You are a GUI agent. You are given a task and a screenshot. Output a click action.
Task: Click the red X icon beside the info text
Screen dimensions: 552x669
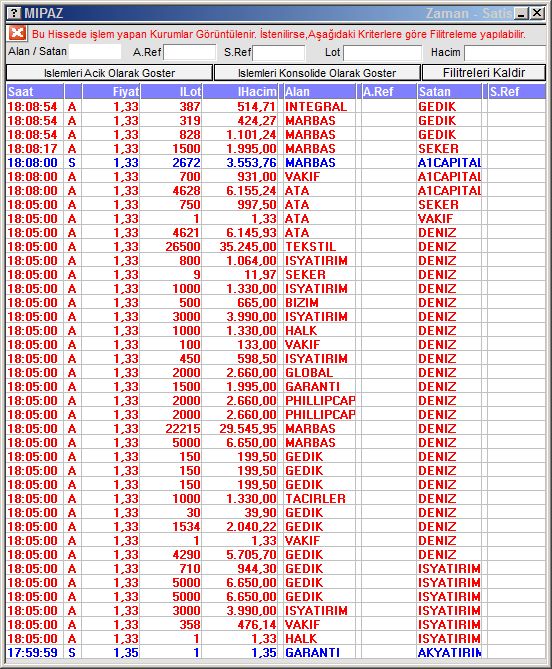(17, 33)
